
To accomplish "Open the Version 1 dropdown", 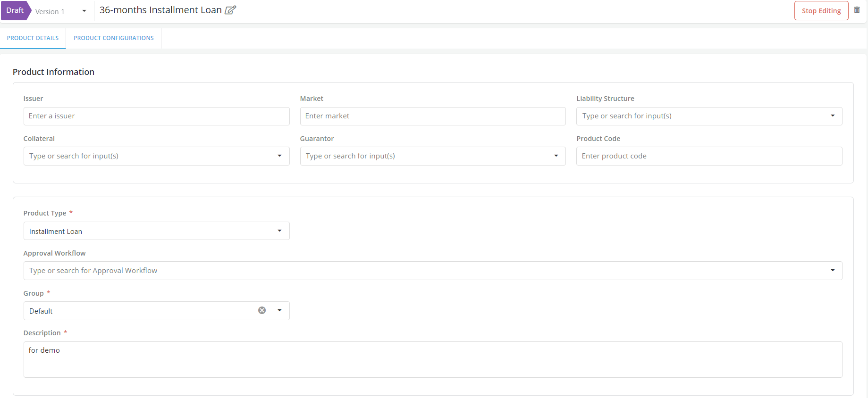I will (84, 11).
